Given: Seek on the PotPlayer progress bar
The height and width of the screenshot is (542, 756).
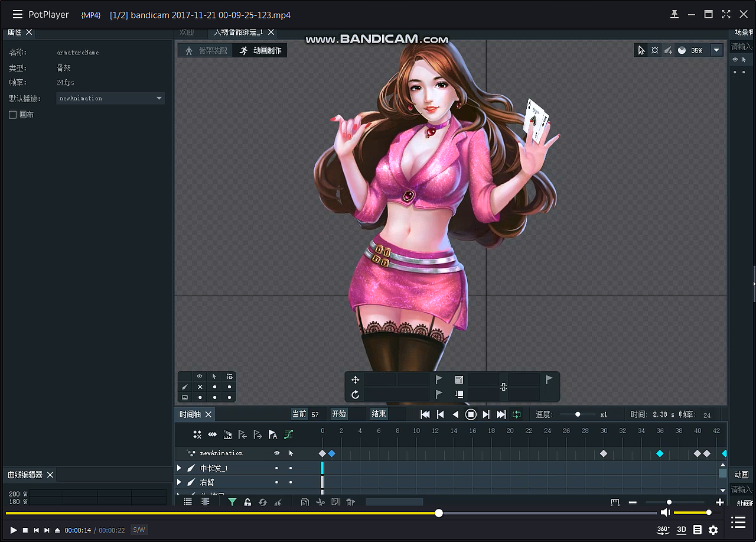Looking at the screenshot, I should [x=331, y=513].
